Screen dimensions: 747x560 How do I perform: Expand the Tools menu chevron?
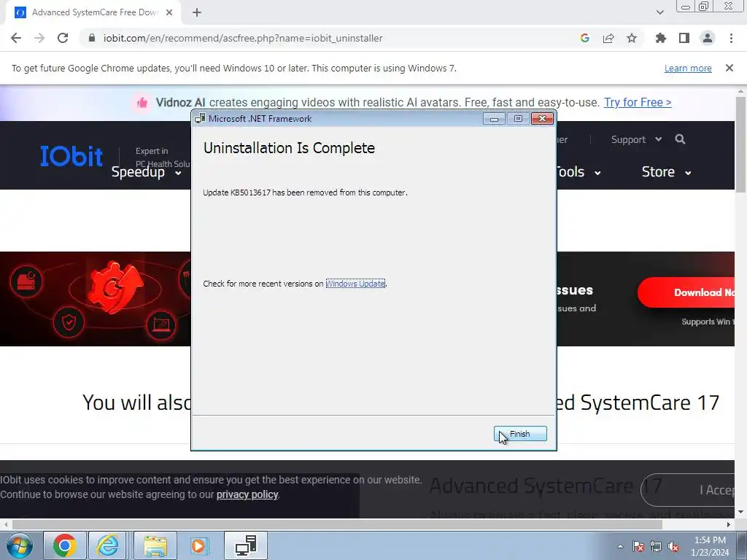pyautogui.click(x=597, y=173)
